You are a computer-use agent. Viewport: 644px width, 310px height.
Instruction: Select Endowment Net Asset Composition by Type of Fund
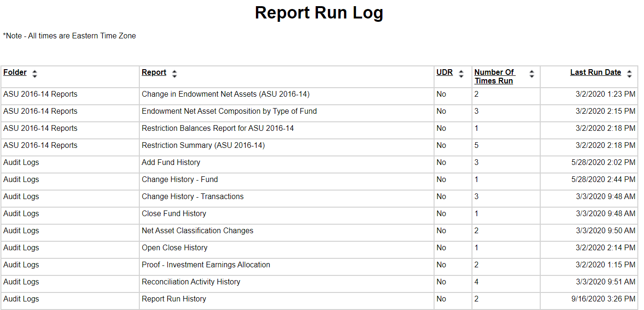tap(229, 111)
